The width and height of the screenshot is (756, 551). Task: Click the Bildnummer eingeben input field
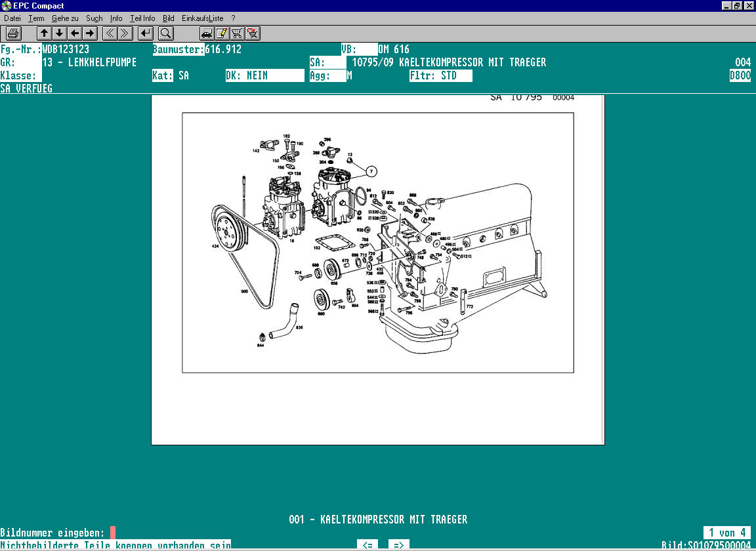click(x=113, y=533)
